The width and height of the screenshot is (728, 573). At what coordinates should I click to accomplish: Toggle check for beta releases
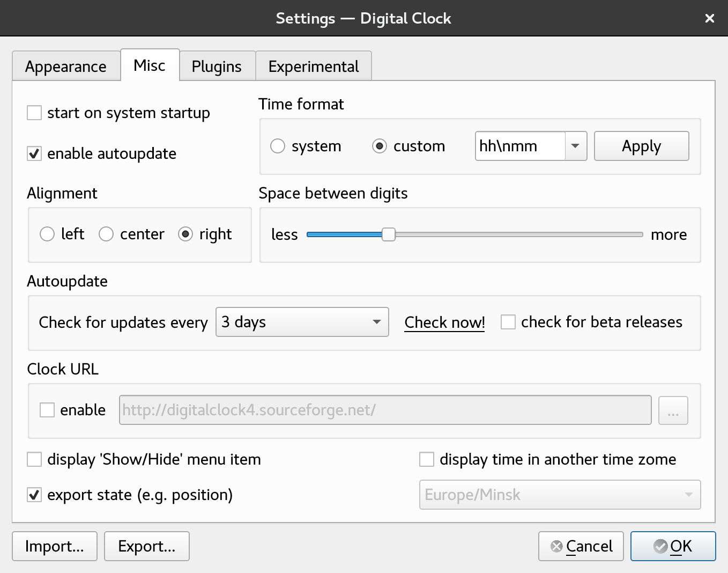point(508,322)
